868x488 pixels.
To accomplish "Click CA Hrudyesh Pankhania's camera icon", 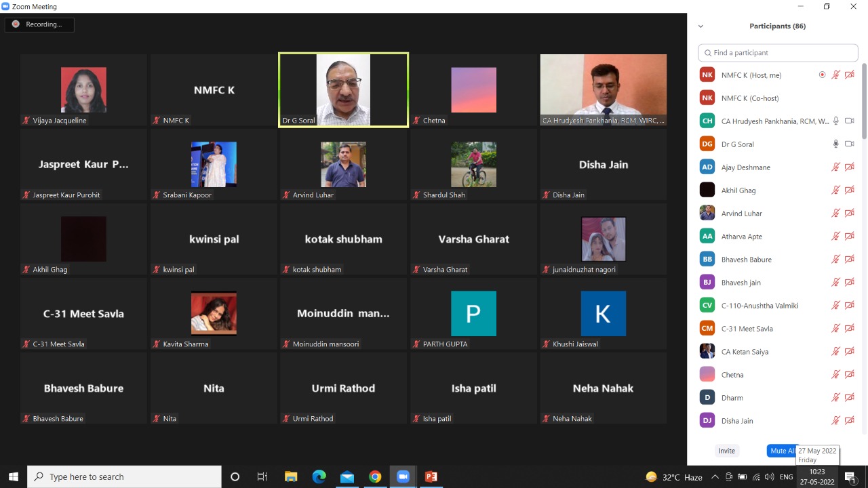I will 849,121.
